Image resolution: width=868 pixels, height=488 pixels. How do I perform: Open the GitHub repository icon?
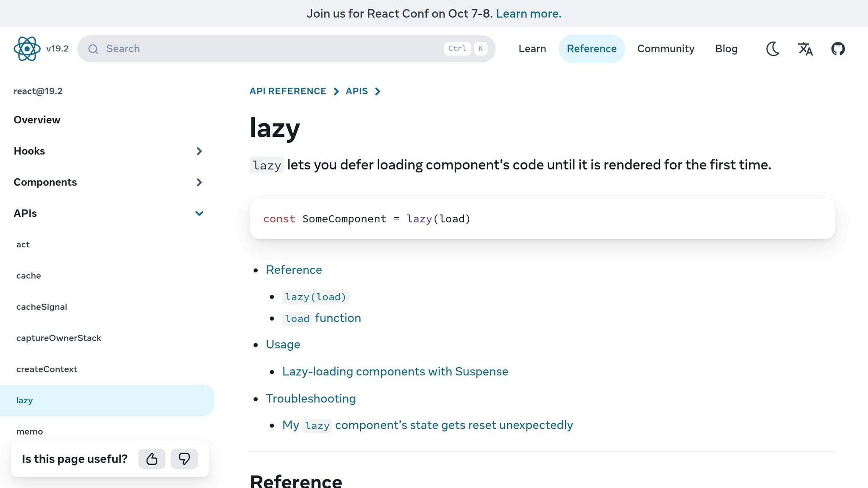(x=838, y=49)
